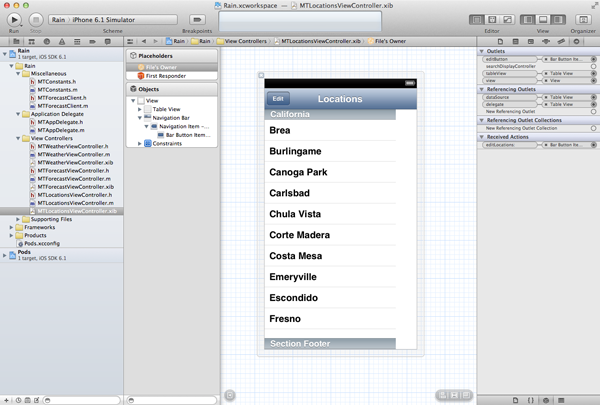
Task: Hide the document outline with canvas button
Action: click(230, 395)
